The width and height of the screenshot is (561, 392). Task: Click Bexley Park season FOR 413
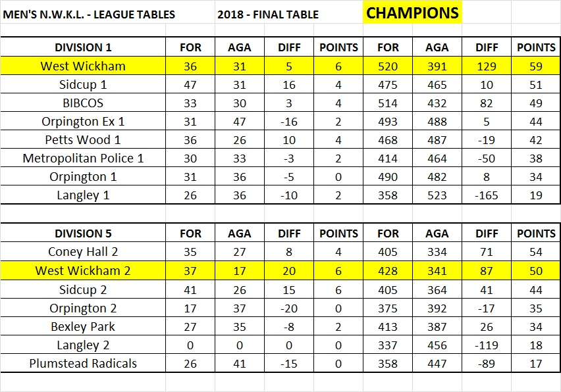pyautogui.click(x=388, y=327)
